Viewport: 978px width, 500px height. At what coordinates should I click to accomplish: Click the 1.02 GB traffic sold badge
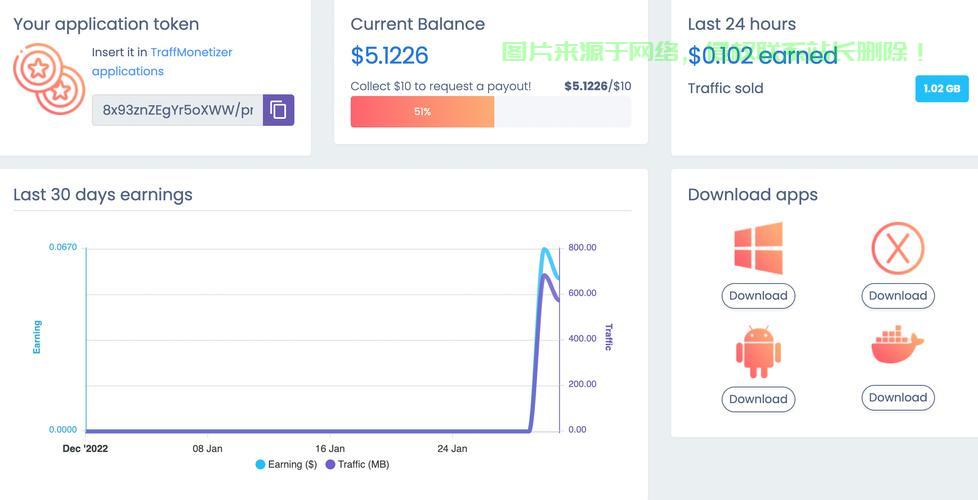941,89
